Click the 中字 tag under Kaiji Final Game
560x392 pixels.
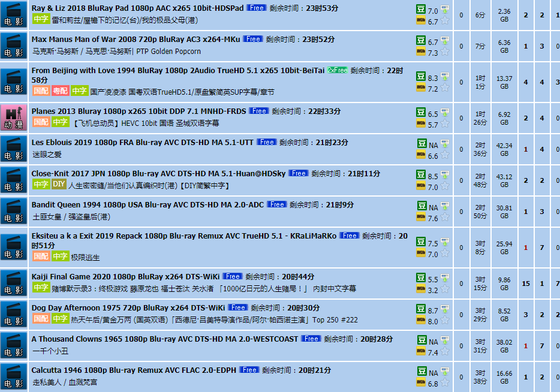(41, 287)
